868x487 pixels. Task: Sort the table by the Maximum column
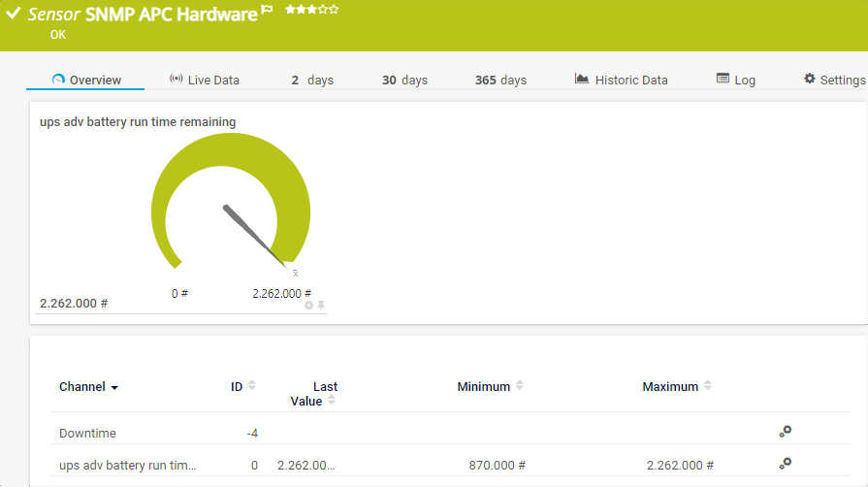tap(707, 386)
